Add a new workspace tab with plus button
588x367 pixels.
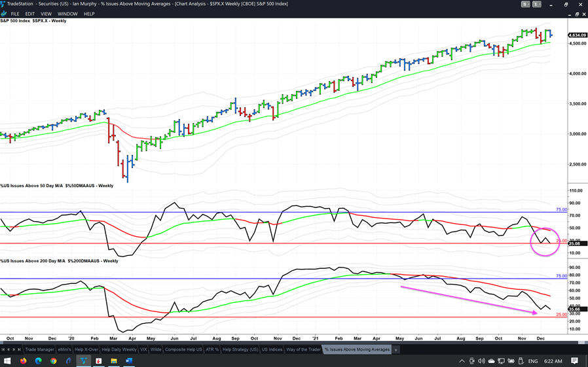[x=395, y=349]
